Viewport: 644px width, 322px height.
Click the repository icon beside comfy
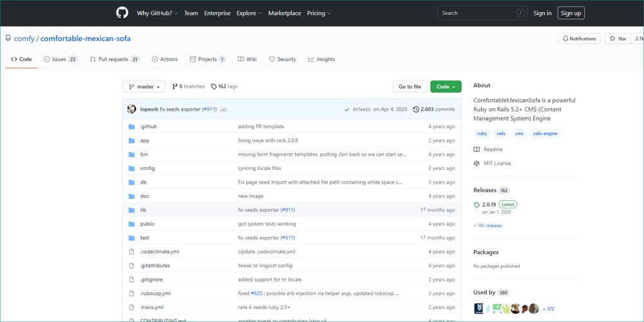click(x=8, y=39)
